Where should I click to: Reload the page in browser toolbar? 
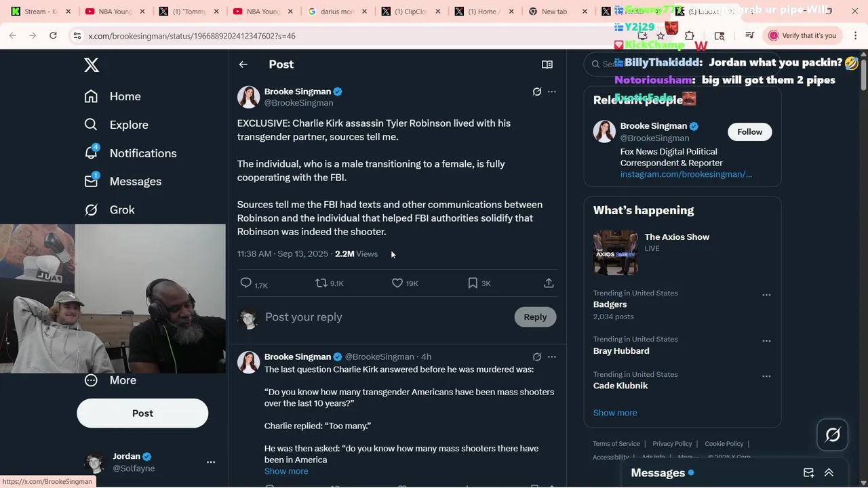(x=53, y=35)
